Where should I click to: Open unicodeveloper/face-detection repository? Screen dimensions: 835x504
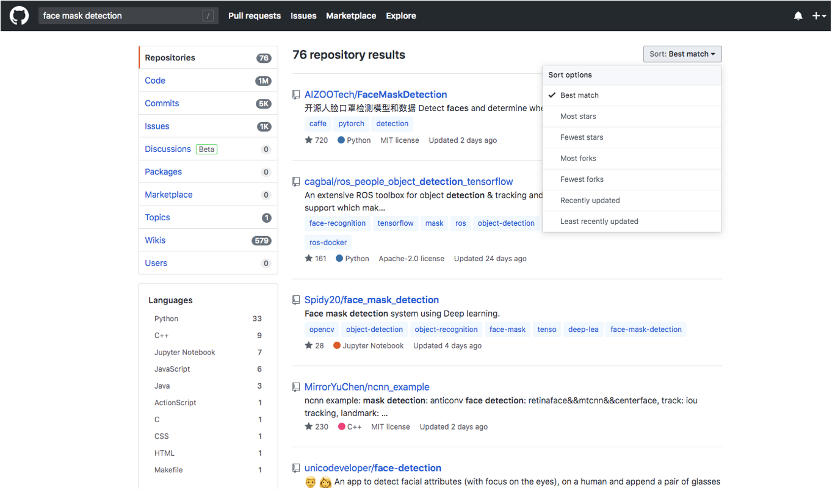[373, 469]
